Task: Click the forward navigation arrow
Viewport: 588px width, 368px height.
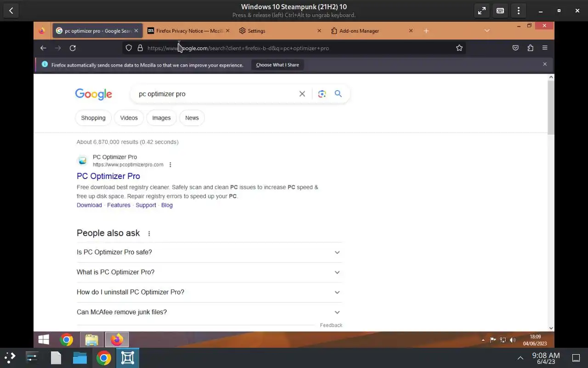Action: click(58, 48)
